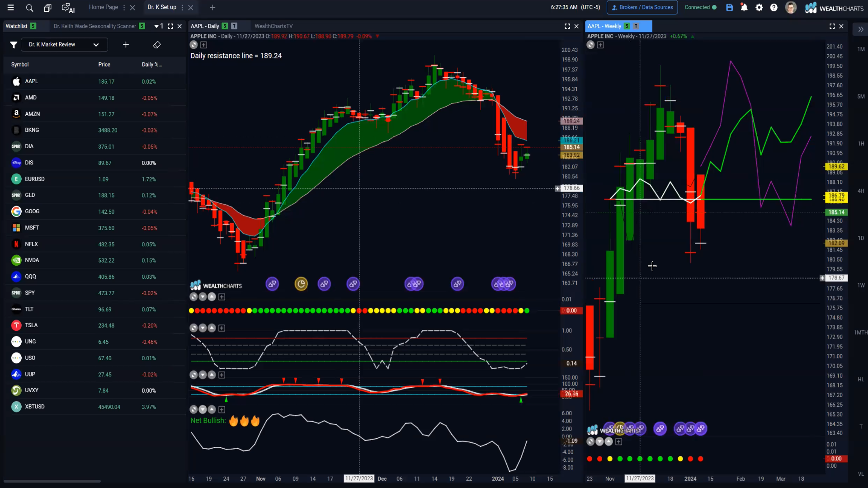Click the 26.16 red indicator value label
Viewport: 868px width, 488px height.
[571, 394]
